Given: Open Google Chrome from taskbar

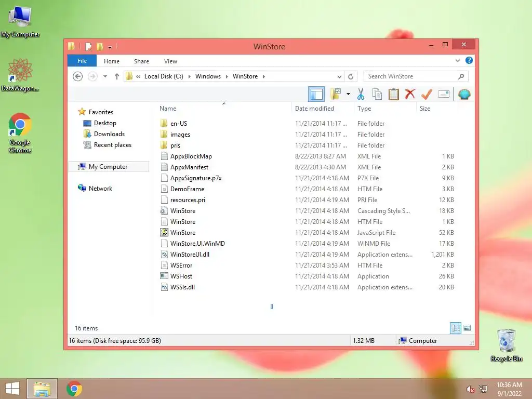Looking at the screenshot, I should pyautogui.click(x=74, y=389).
